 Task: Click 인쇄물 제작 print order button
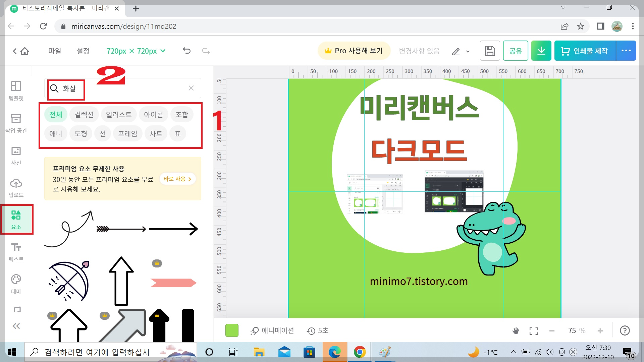tap(585, 51)
